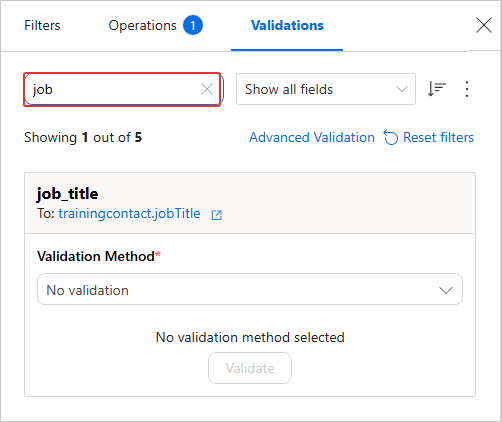
Task: Click the Operations count badge
Action: tap(193, 25)
